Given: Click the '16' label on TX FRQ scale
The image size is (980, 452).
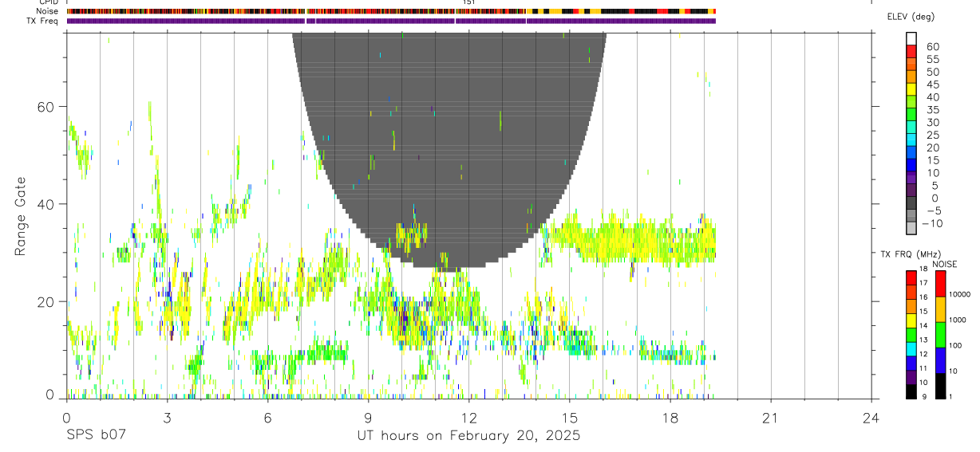Looking at the screenshot, I should 923,297.
